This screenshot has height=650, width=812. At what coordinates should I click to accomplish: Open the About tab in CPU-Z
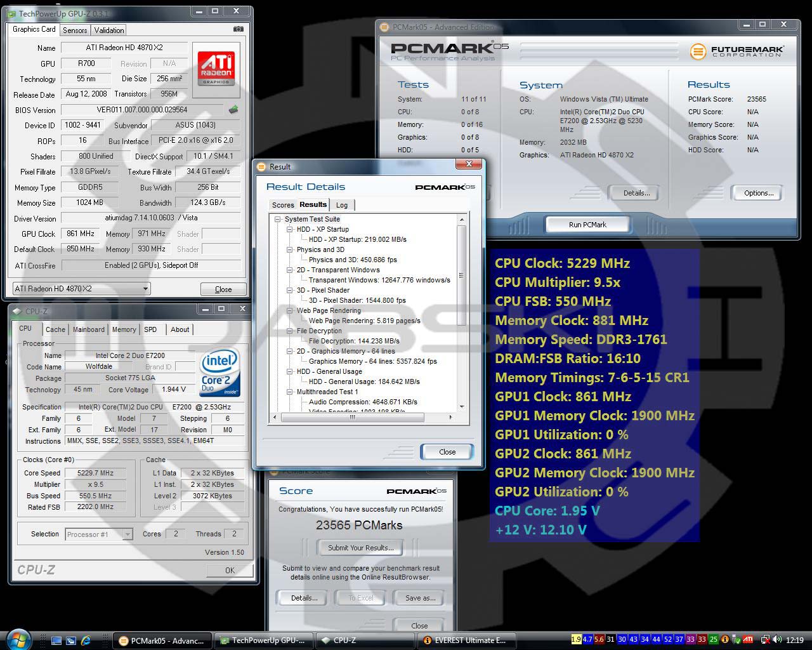click(x=180, y=329)
